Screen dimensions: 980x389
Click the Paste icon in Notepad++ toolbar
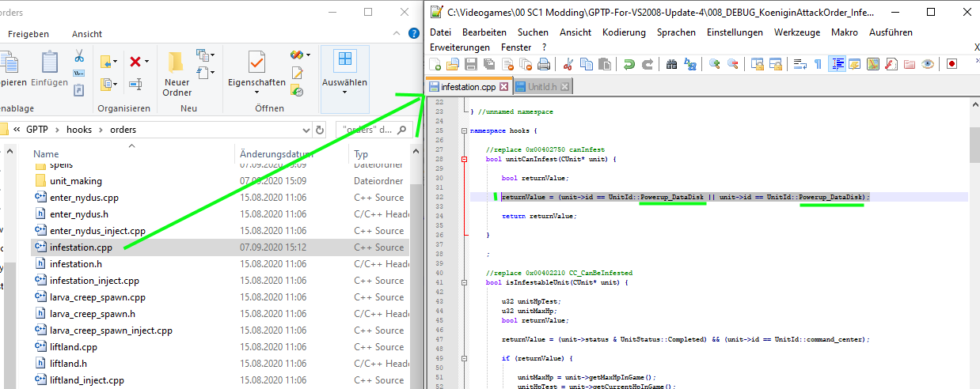tap(604, 64)
